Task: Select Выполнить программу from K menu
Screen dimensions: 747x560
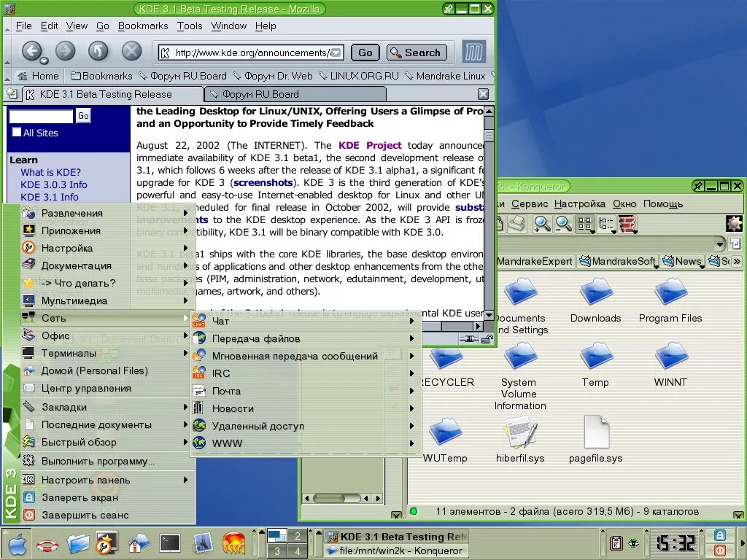Action: pyautogui.click(x=107, y=461)
